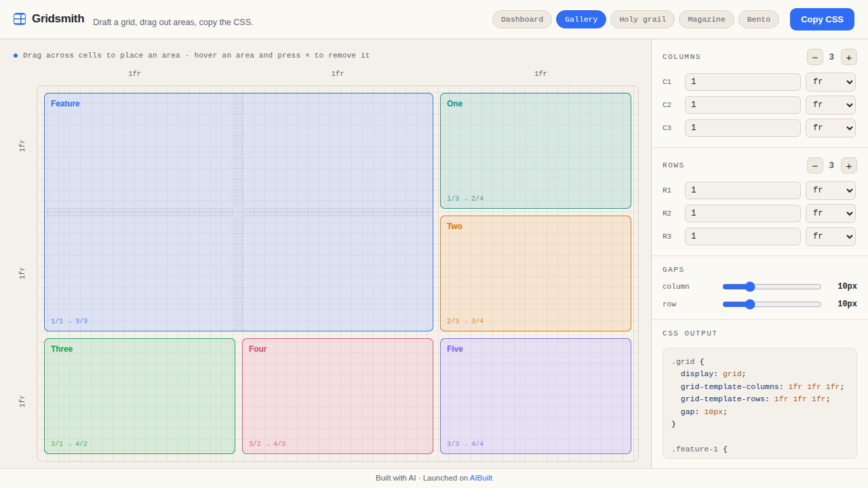Click the Gridsmith grid logo icon
The height and width of the screenshot is (488, 868).
click(20, 19)
